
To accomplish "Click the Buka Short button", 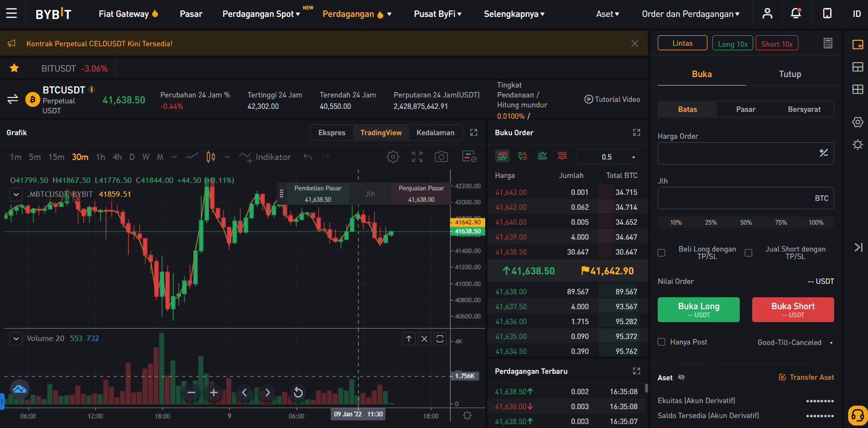I will point(793,310).
